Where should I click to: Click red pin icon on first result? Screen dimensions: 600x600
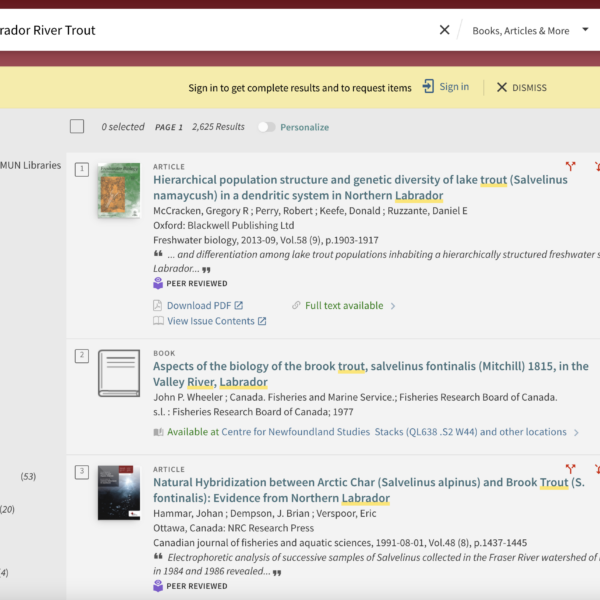pyautogui.click(x=570, y=167)
